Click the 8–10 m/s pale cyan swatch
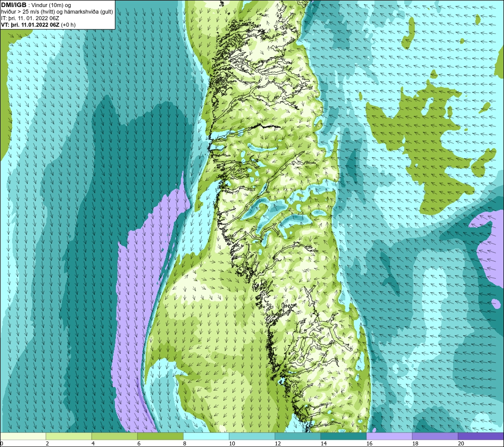This screenshot has height=447, width=504. coord(206,436)
